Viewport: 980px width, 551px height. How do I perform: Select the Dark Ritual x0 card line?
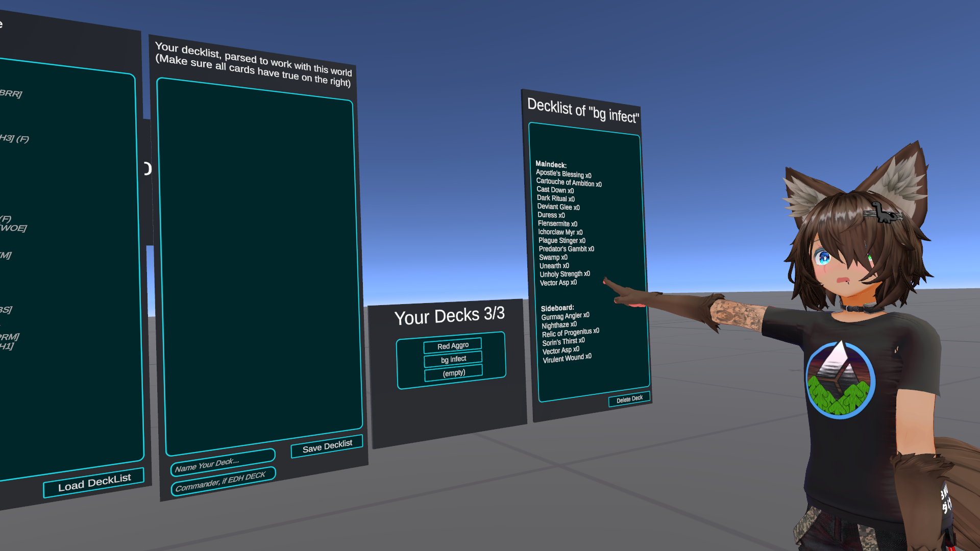pyautogui.click(x=555, y=198)
